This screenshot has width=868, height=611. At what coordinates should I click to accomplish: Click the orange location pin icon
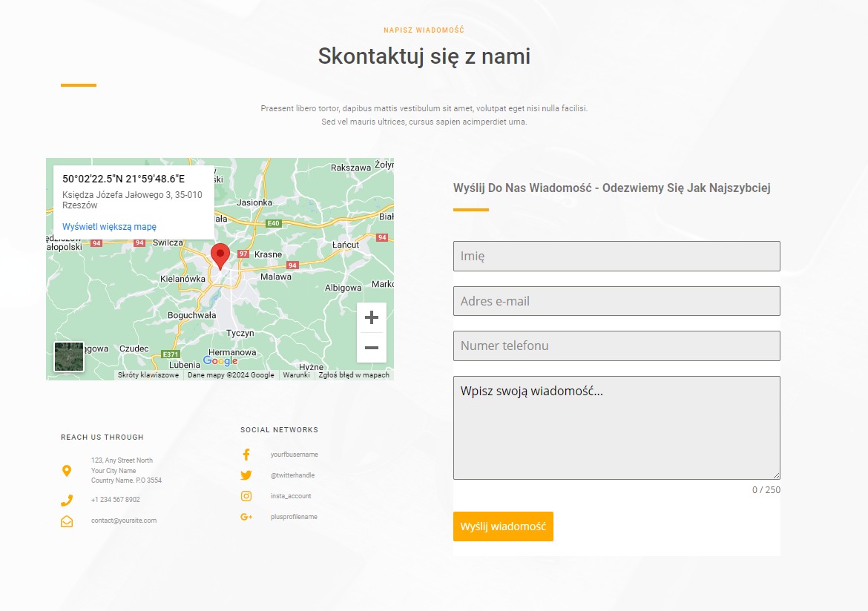tap(67, 469)
